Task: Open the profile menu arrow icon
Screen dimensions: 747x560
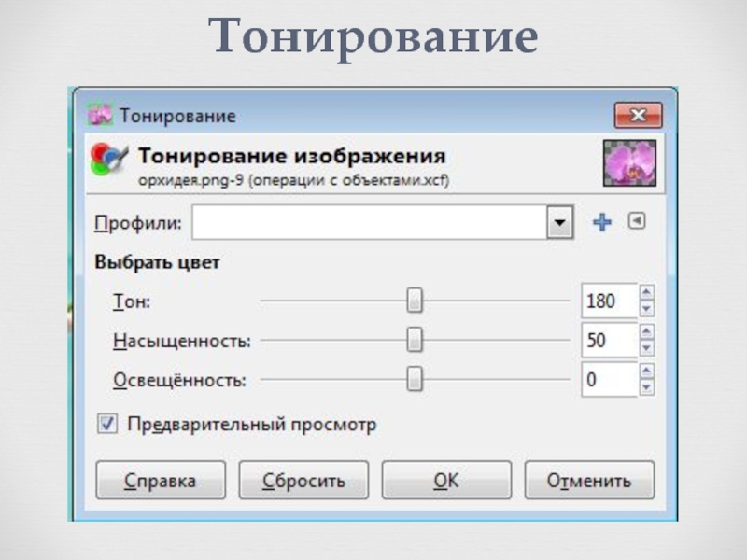Action: tap(636, 222)
